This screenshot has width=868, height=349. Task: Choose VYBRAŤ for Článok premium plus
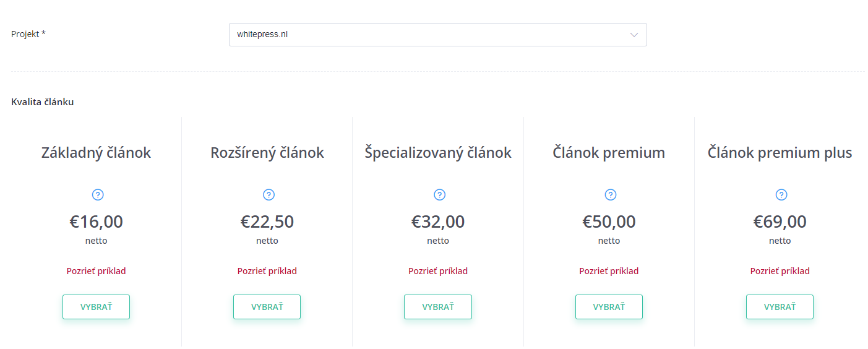point(780,307)
